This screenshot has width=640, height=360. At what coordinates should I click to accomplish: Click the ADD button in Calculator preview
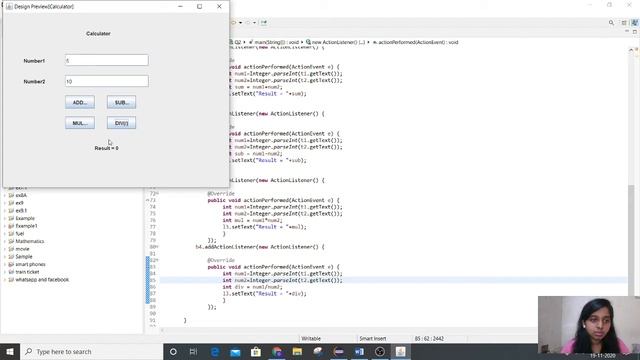pos(80,102)
